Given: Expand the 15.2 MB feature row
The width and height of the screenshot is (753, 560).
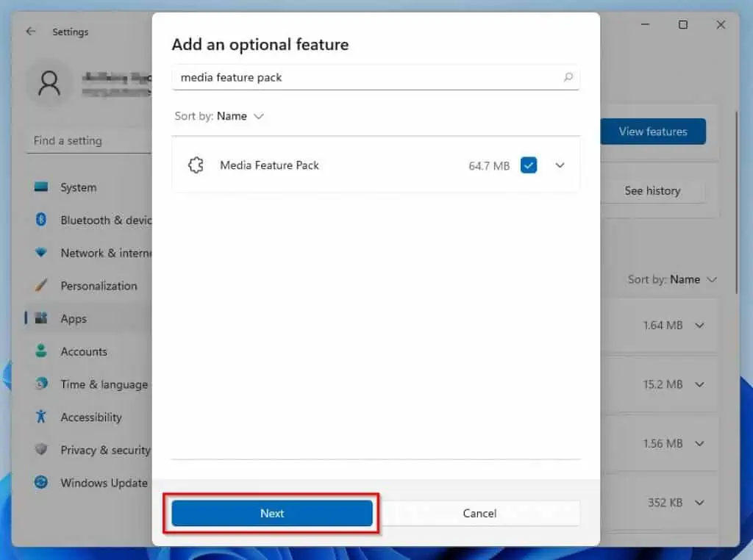Looking at the screenshot, I should 700,384.
